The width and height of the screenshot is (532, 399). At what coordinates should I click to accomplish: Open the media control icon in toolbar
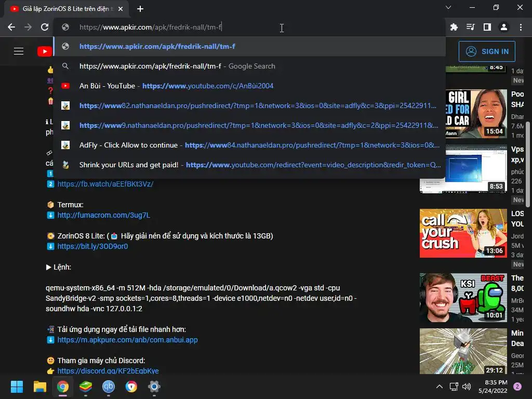pos(471,27)
